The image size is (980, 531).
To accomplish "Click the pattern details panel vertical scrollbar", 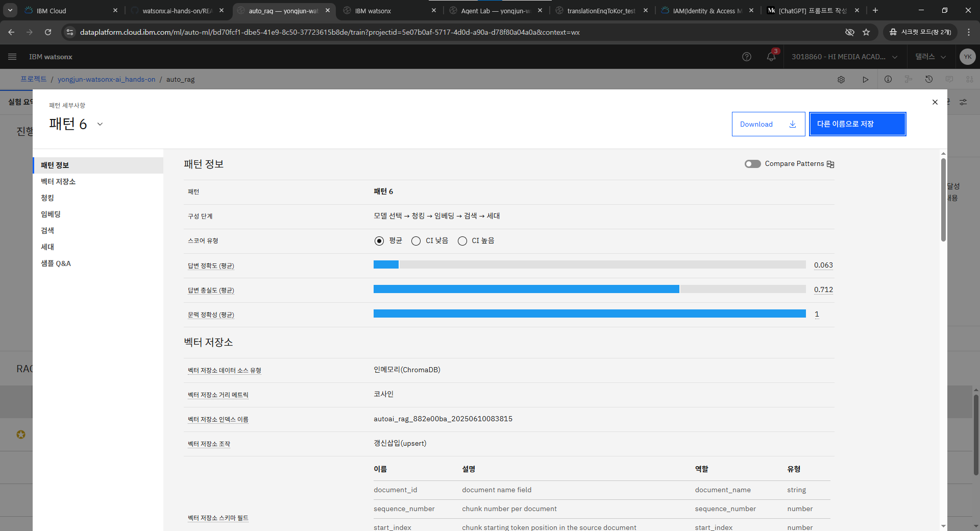I will click(x=943, y=200).
